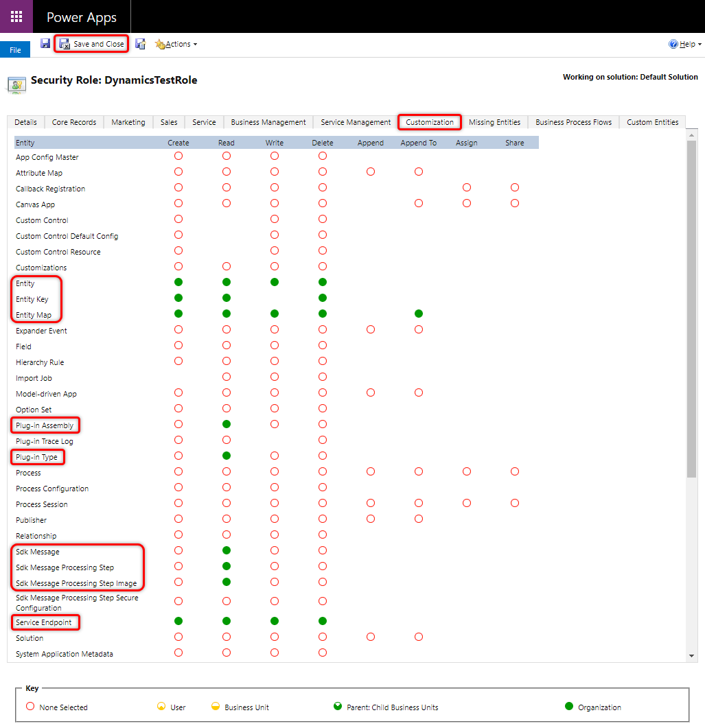Toggle Create privilege for App Config Master

178,156
